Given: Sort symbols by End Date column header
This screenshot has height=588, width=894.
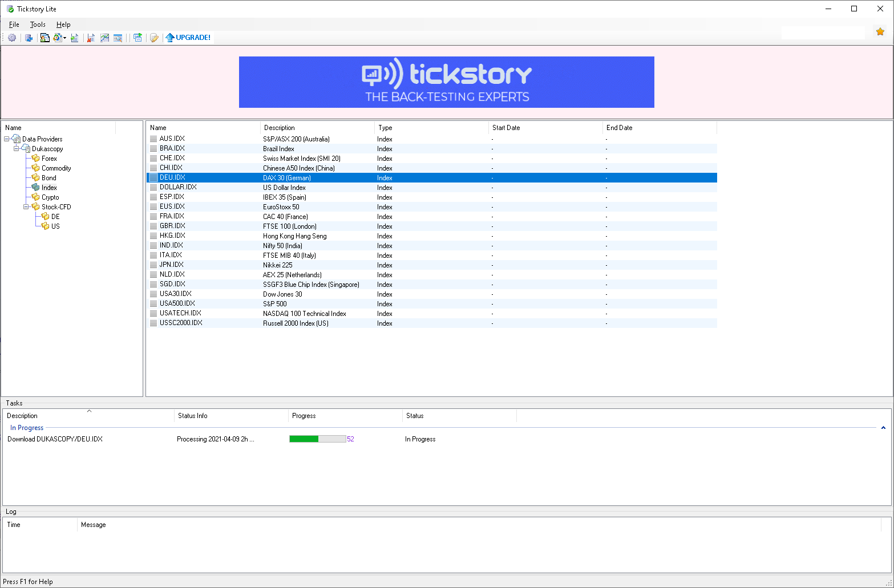Looking at the screenshot, I should pos(660,128).
